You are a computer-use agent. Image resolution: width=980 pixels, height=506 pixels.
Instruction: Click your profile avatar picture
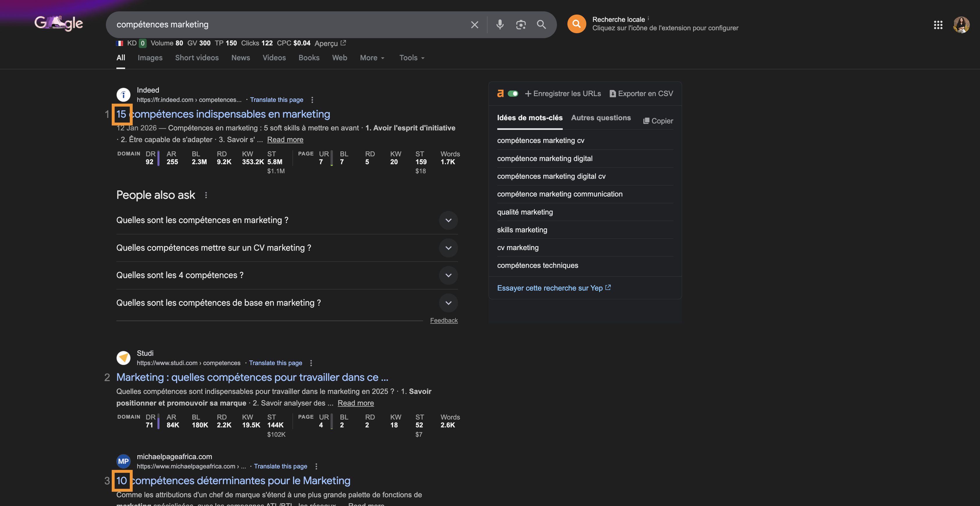(x=962, y=24)
